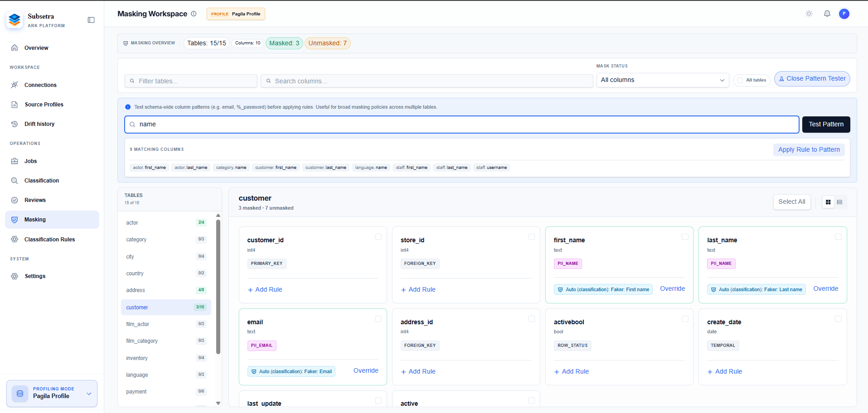Viewport: 868px width, 413px height.
Task: Navigate to Source Profiles
Action: pyautogui.click(x=52, y=105)
